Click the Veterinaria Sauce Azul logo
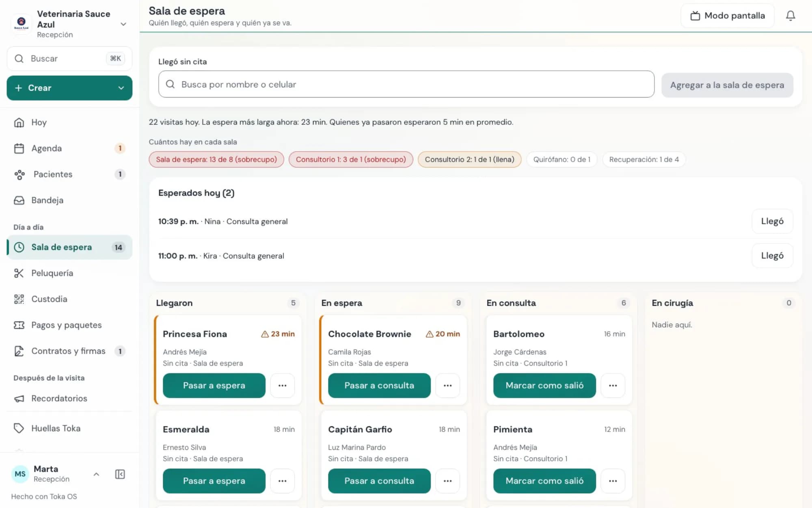The image size is (812, 508). (x=21, y=24)
